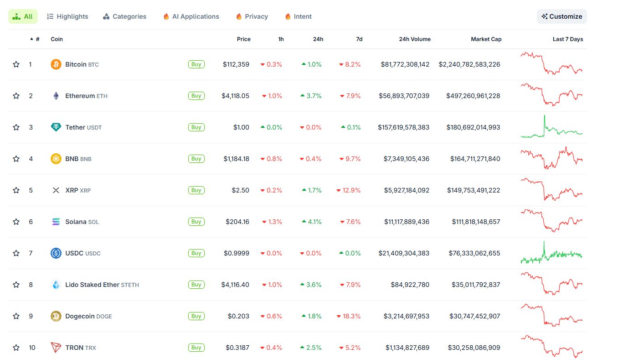Click the Tether USDT coin logo
This screenshot has width=644, height=359.
[x=56, y=127]
